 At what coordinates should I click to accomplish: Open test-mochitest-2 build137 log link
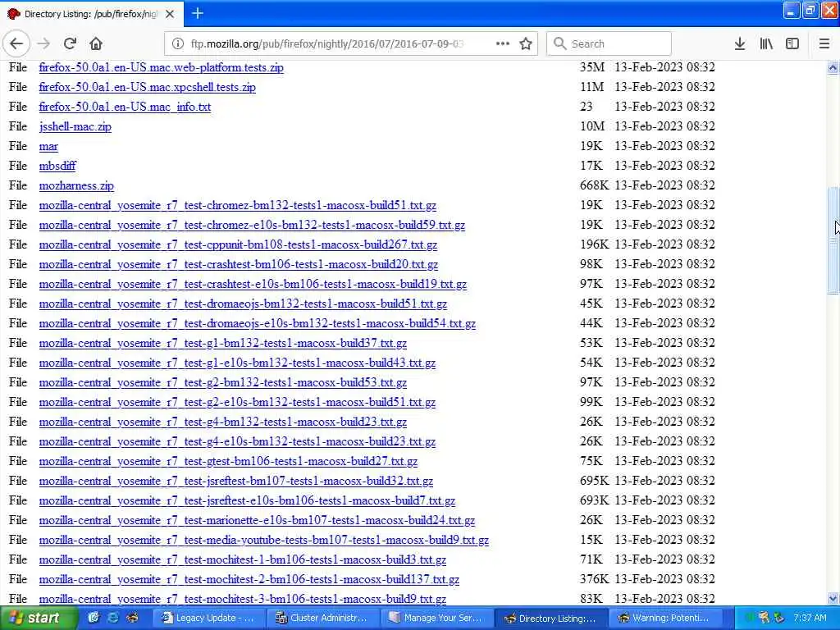point(249,580)
